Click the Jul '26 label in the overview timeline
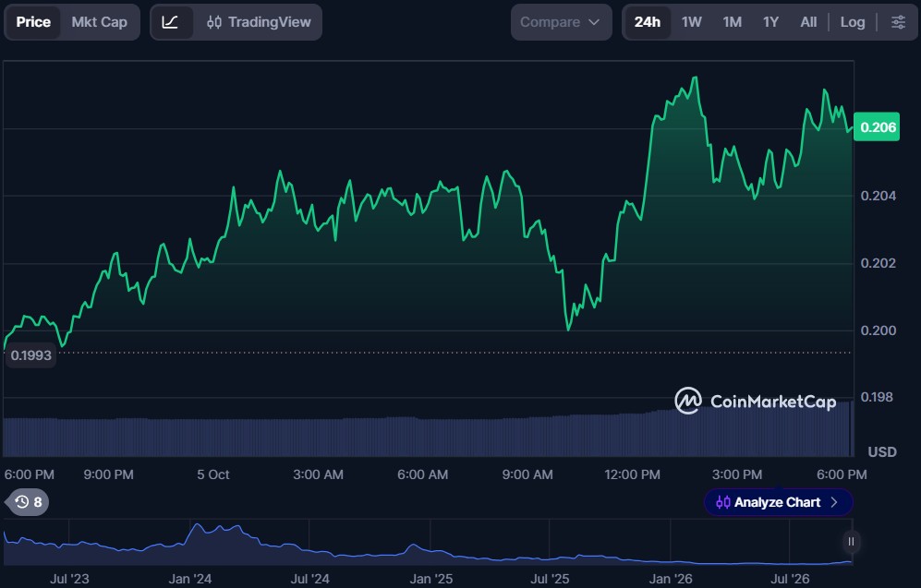This screenshot has width=921, height=588. [790, 579]
